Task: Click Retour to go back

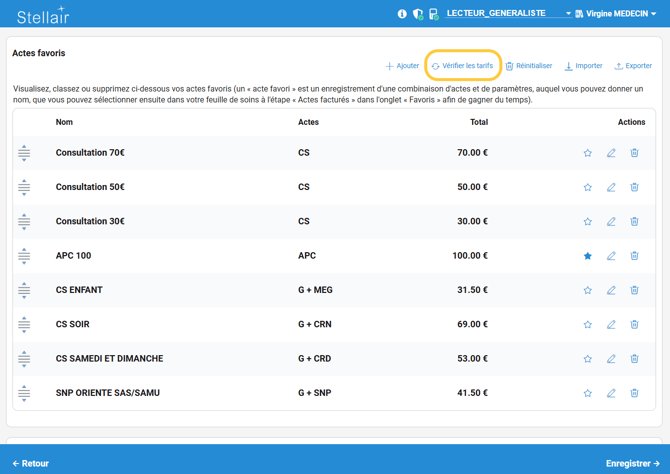Action: pos(31,463)
